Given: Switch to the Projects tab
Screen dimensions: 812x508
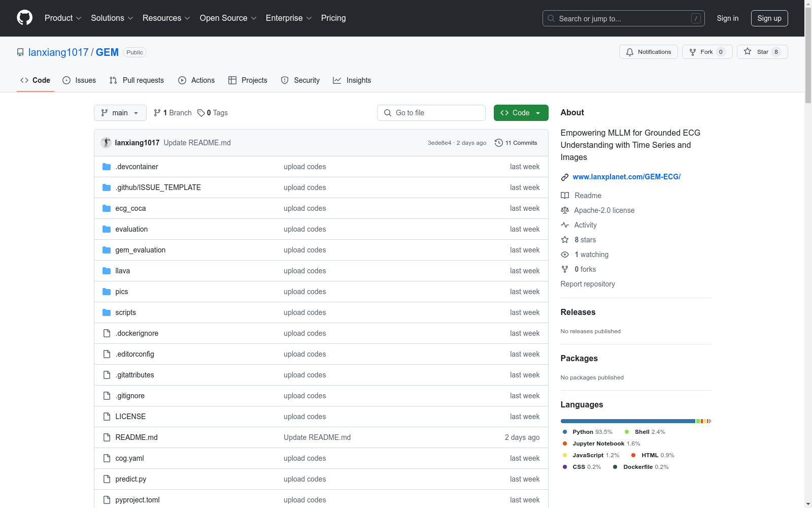Looking at the screenshot, I should (248, 80).
